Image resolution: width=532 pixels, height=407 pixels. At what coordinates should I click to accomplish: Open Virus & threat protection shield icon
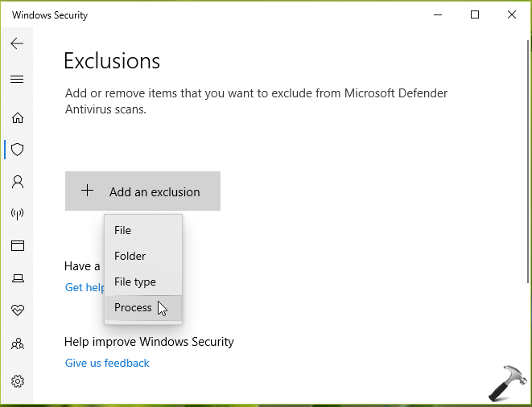(17, 150)
